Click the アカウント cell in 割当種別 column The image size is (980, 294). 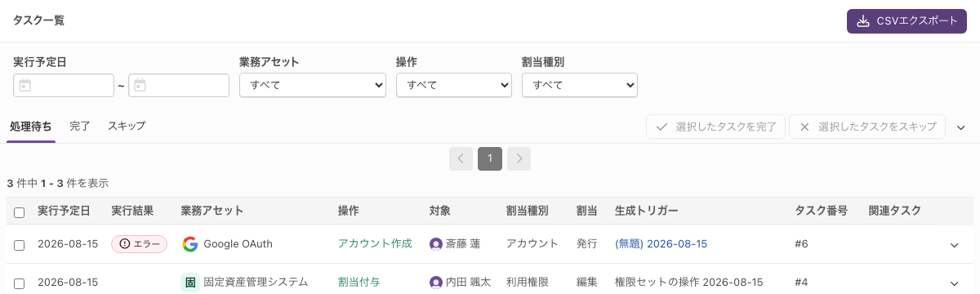point(532,244)
